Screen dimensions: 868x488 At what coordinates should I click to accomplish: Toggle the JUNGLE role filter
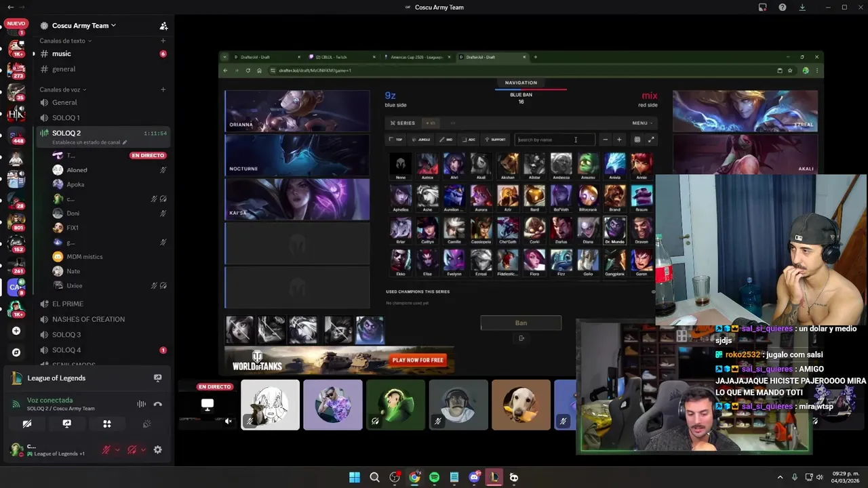421,140
